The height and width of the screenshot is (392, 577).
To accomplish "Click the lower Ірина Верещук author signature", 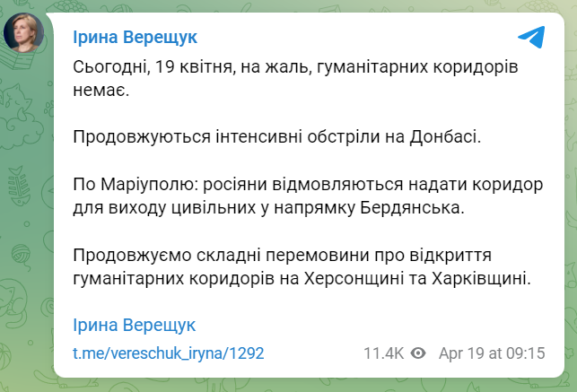I will click(135, 326).
